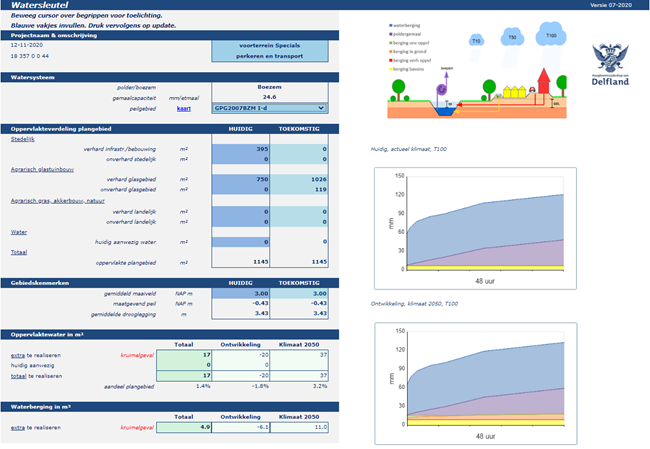Select toekomstig verhard glasgebied cell 1026
The height and width of the screenshot is (449, 650).
(x=300, y=178)
